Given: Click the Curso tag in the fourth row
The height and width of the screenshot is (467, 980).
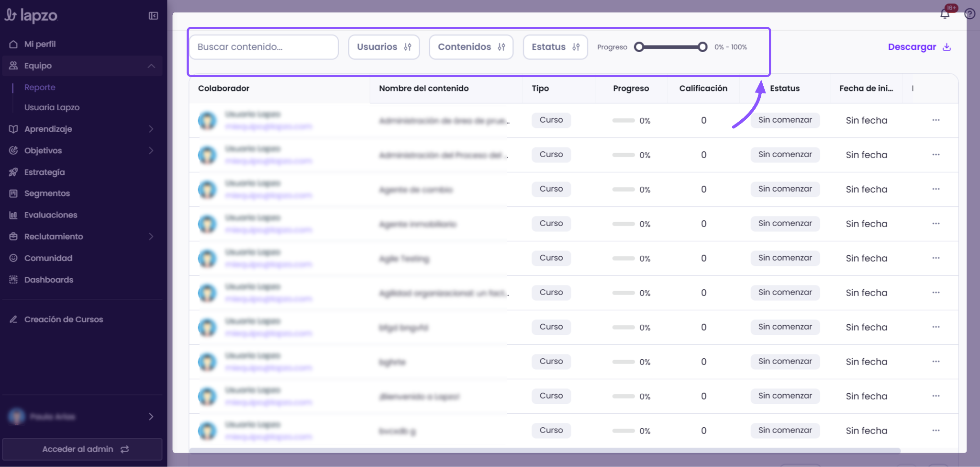Looking at the screenshot, I should tap(551, 224).
